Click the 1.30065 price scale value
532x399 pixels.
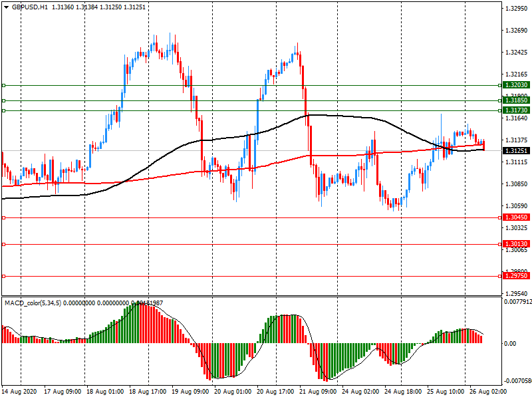coord(517,250)
